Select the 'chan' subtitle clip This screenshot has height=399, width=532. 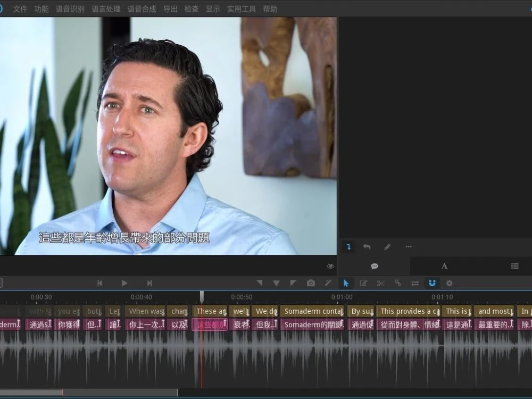click(x=178, y=311)
